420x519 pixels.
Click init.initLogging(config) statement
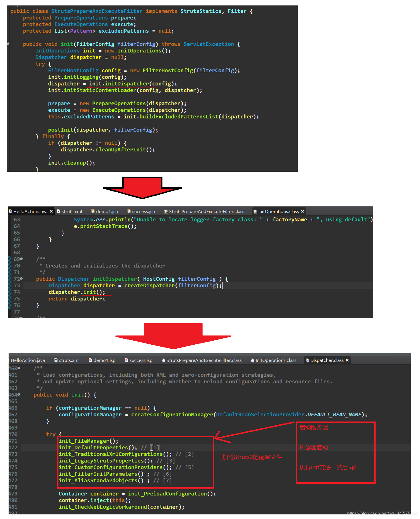[x=87, y=77]
